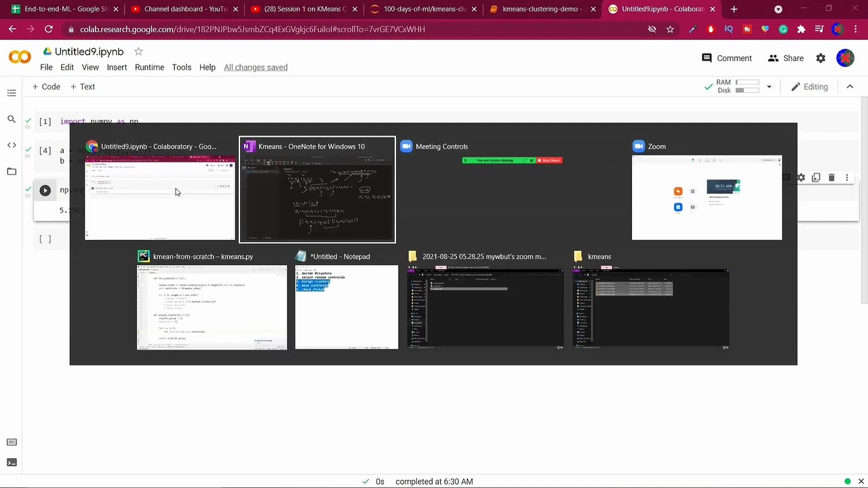This screenshot has height=488, width=868.
Task: Open the IQ extension icon
Action: (x=729, y=29)
